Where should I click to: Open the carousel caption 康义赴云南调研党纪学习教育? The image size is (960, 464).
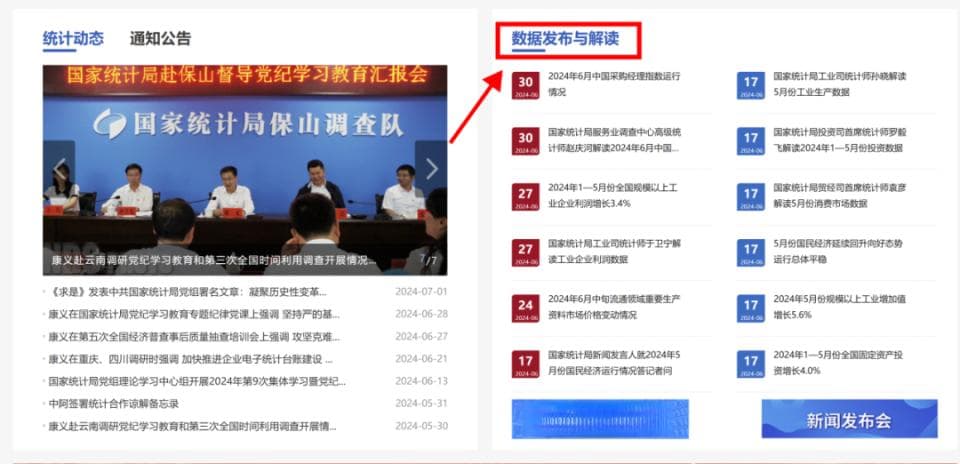(x=213, y=260)
